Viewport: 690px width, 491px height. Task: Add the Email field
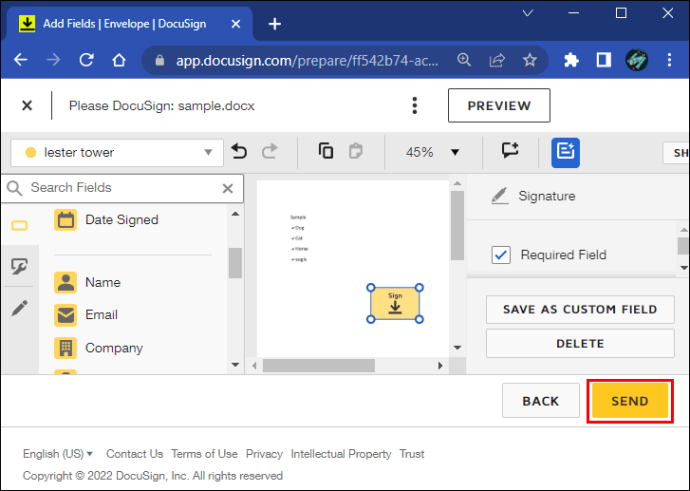tap(86, 315)
